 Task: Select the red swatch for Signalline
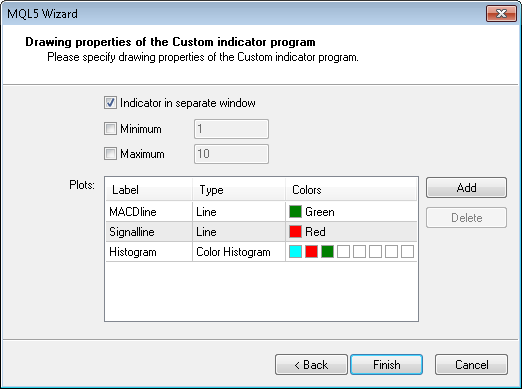[295, 232]
